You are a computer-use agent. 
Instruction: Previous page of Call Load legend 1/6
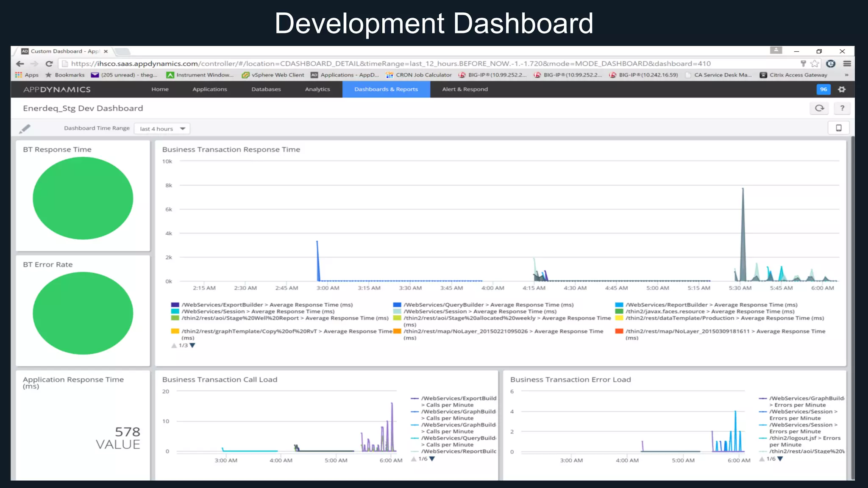pos(414,459)
